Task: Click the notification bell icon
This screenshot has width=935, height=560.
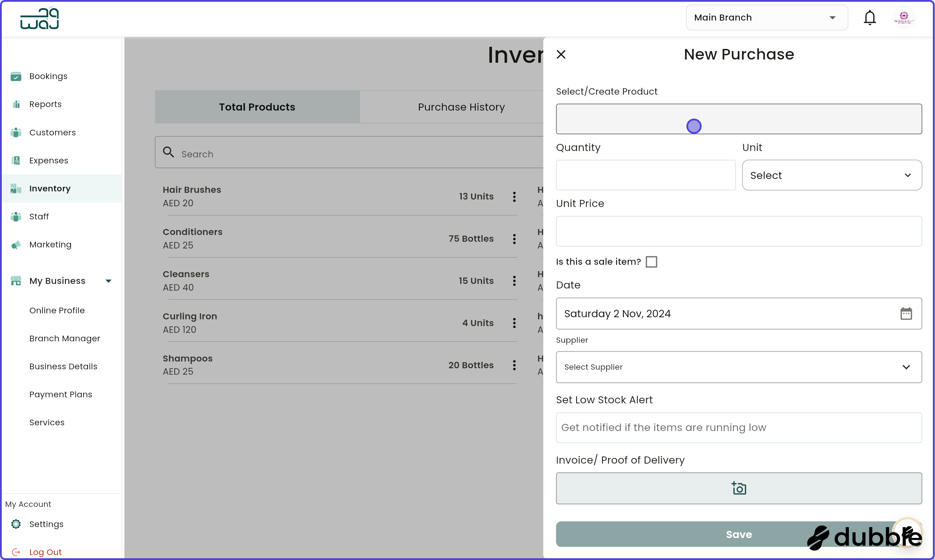Action: [x=869, y=18]
